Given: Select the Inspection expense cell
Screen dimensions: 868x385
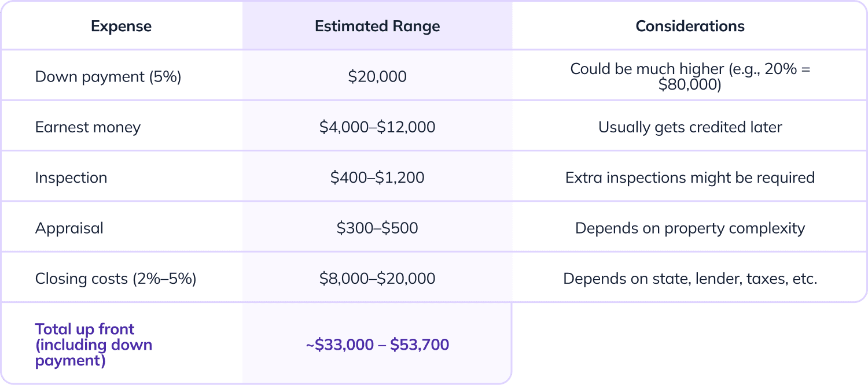Looking at the screenshot, I should tap(71, 177).
